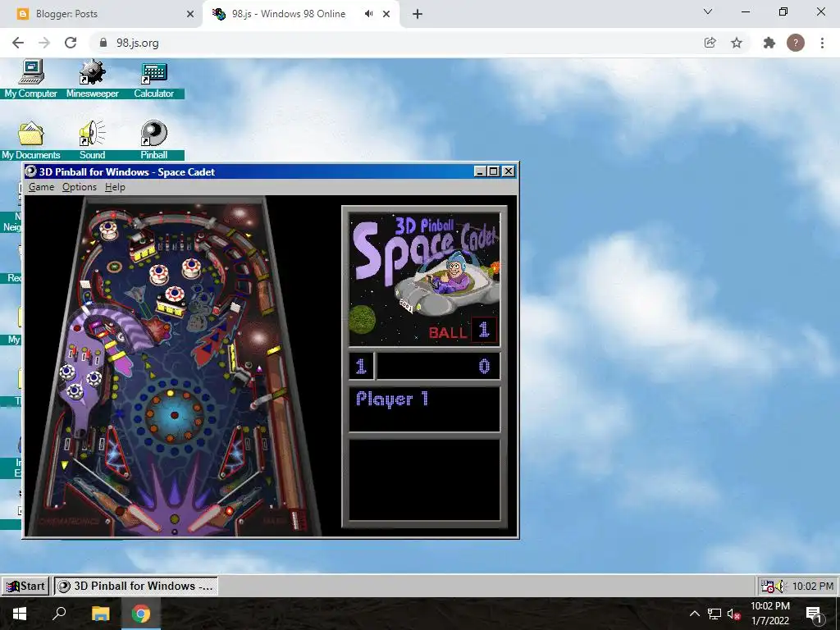The image size is (840, 630).
Task: Click the Windows 98 tray clock 10:02 PM
Action: point(813,586)
